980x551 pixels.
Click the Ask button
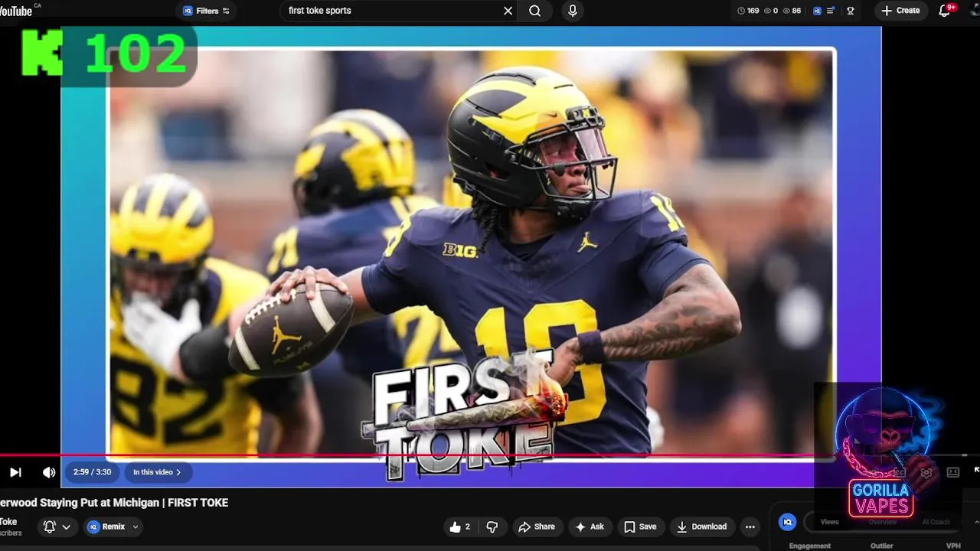(x=590, y=527)
